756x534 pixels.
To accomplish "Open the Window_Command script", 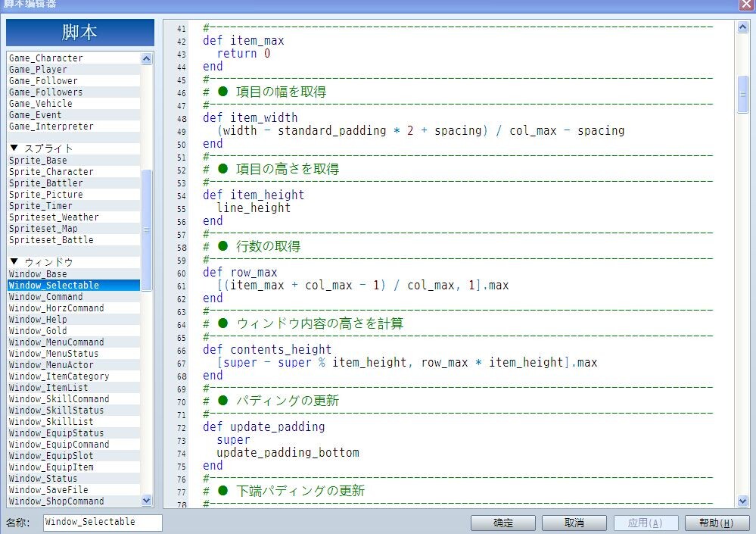I will pyautogui.click(x=74, y=297).
